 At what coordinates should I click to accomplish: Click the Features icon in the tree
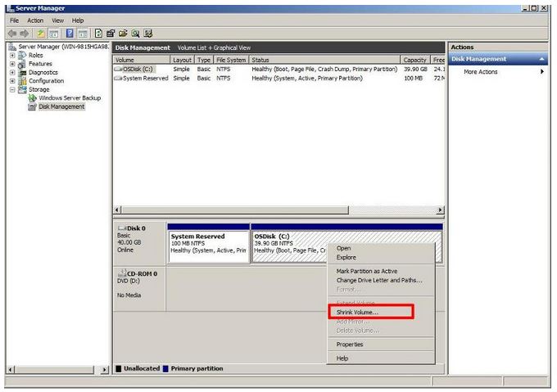tap(22, 64)
